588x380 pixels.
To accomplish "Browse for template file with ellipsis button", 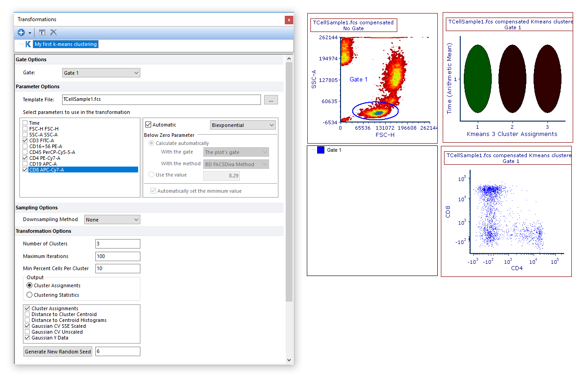I will [271, 100].
